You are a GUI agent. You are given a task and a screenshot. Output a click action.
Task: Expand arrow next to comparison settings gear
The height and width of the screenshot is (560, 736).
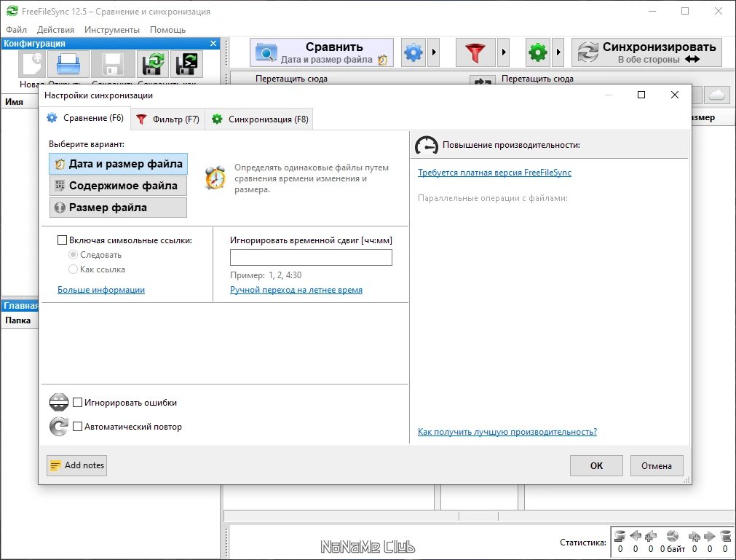tap(434, 52)
